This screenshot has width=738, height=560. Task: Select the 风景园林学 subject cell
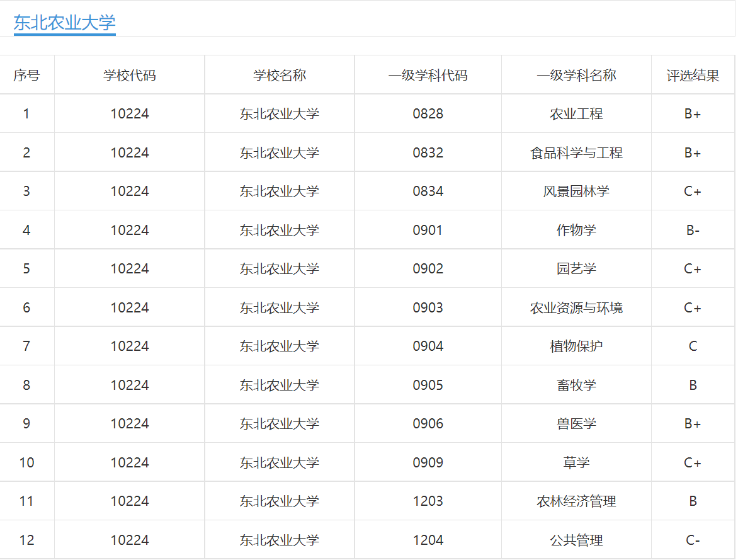(x=577, y=191)
